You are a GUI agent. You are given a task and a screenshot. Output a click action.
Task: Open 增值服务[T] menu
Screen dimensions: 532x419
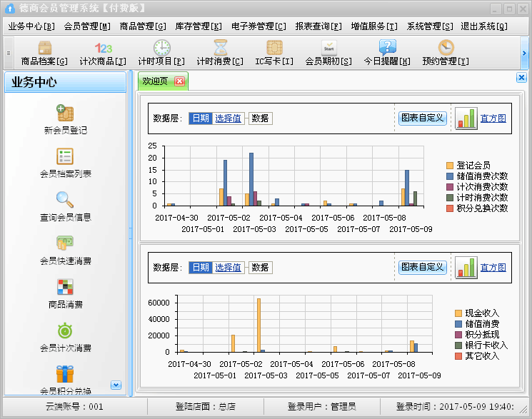pos(374,26)
